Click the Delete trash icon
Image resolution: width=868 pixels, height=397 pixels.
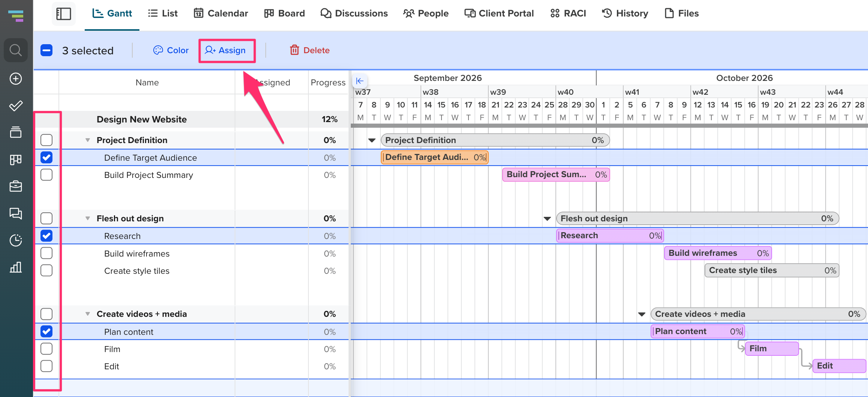(x=295, y=50)
